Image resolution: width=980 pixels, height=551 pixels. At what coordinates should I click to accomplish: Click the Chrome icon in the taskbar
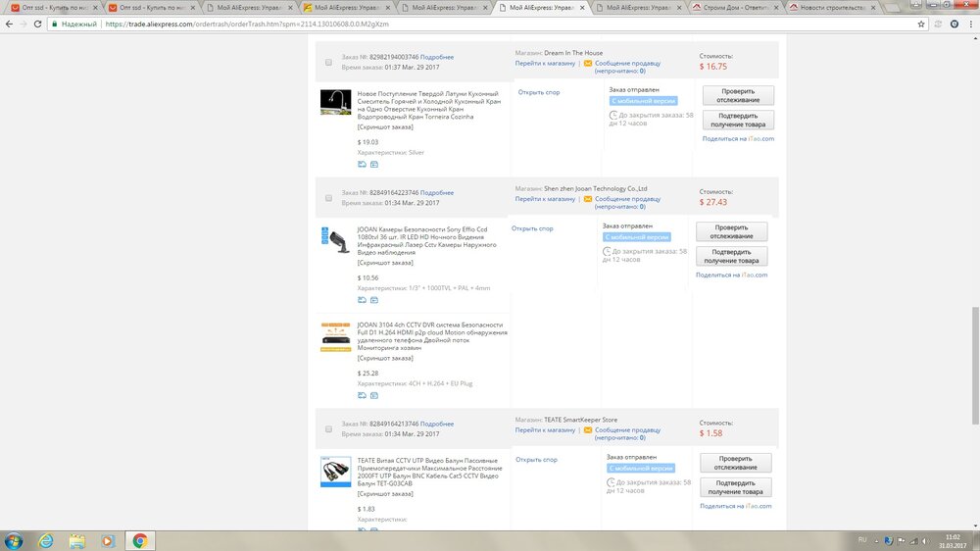[139, 541]
